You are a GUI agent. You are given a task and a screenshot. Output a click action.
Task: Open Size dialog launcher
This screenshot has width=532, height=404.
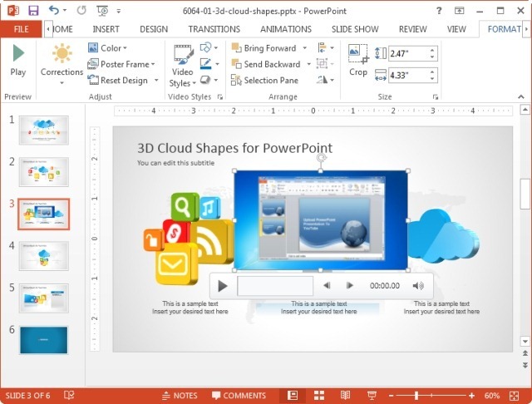(x=436, y=97)
